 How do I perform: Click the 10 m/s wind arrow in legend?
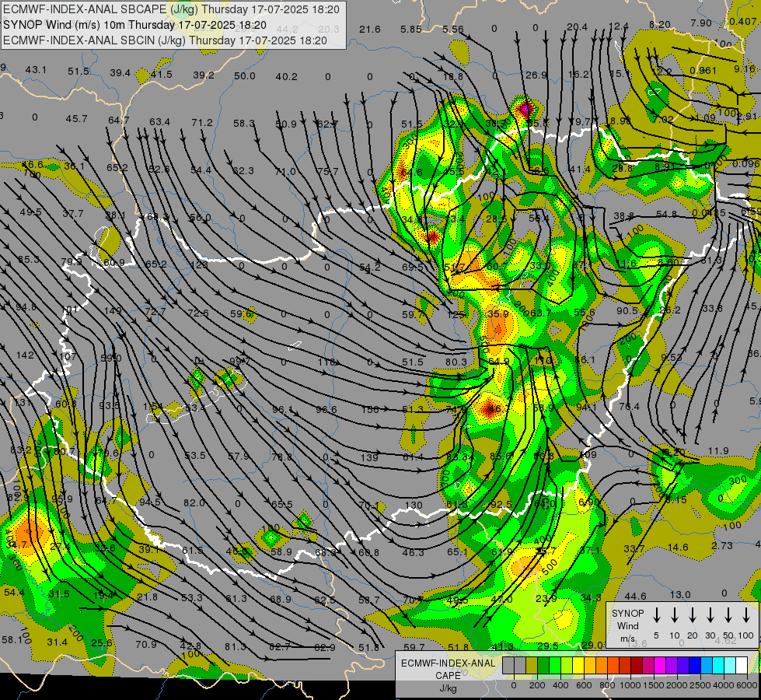pyautogui.click(x=675, y=614)
